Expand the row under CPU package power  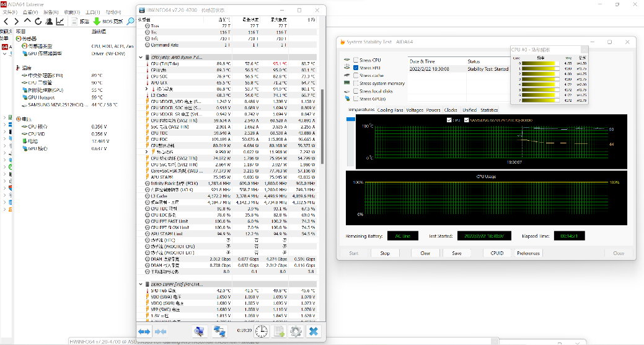(x=147, y=152)
